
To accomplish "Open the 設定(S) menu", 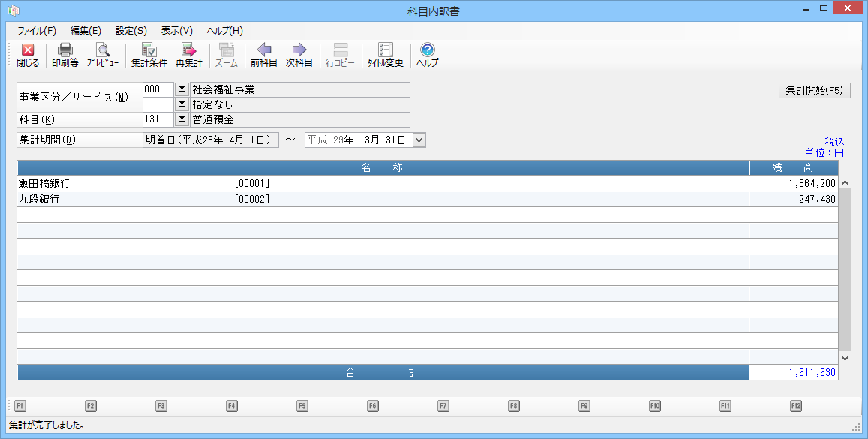I will [131, 31].
